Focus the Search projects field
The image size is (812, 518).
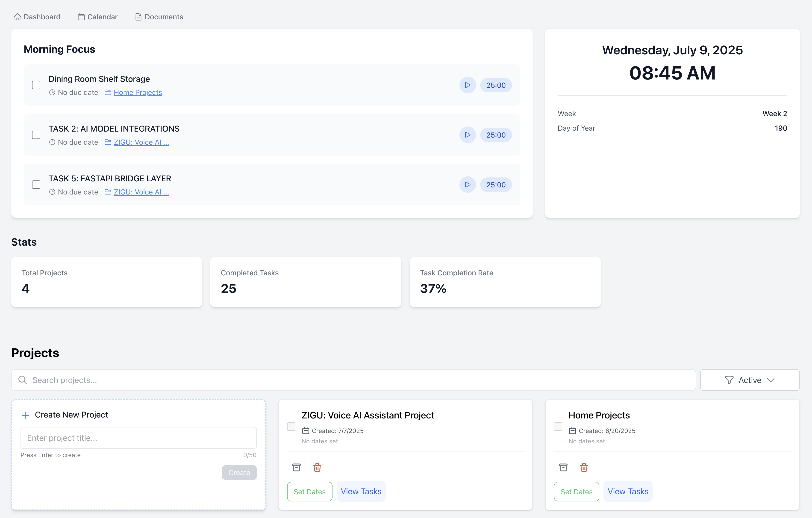(x=353, y=380)
